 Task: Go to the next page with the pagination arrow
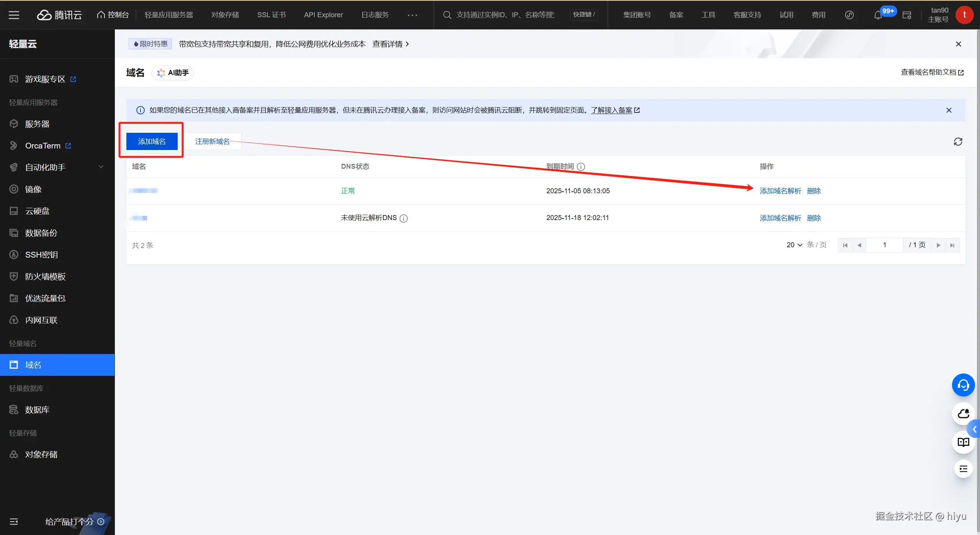pos(938,245)
